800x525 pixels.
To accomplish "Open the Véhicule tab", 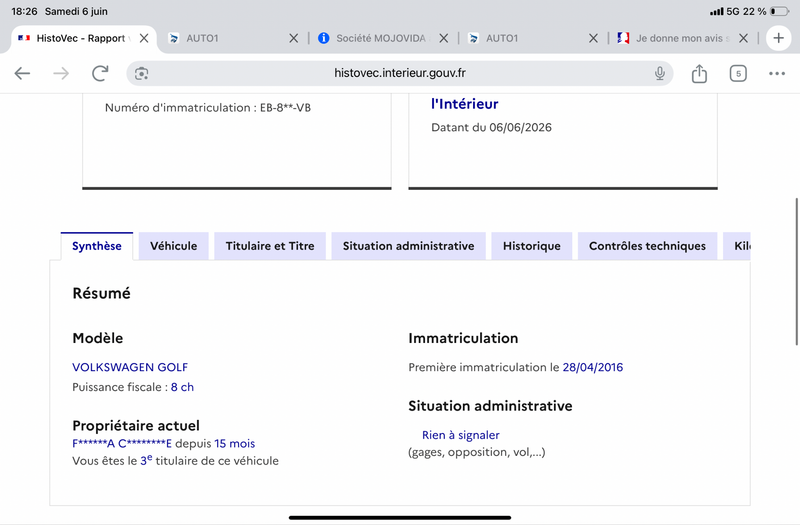I will [173, 246].
